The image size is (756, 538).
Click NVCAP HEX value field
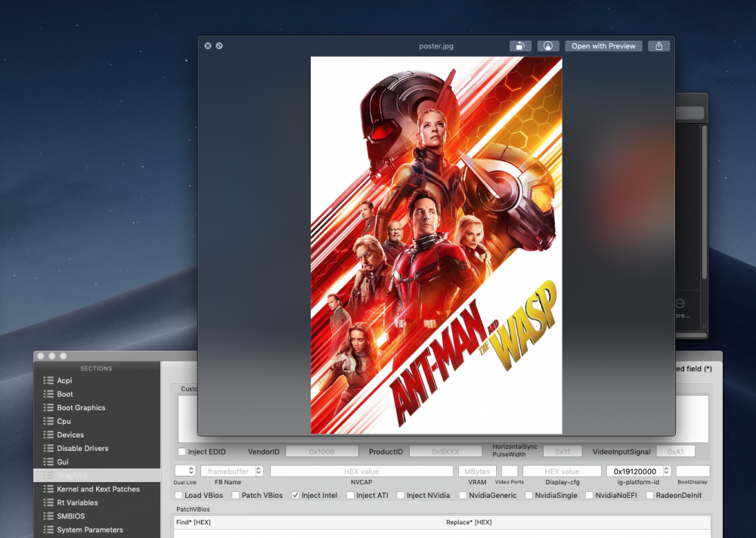coord(361,471)
